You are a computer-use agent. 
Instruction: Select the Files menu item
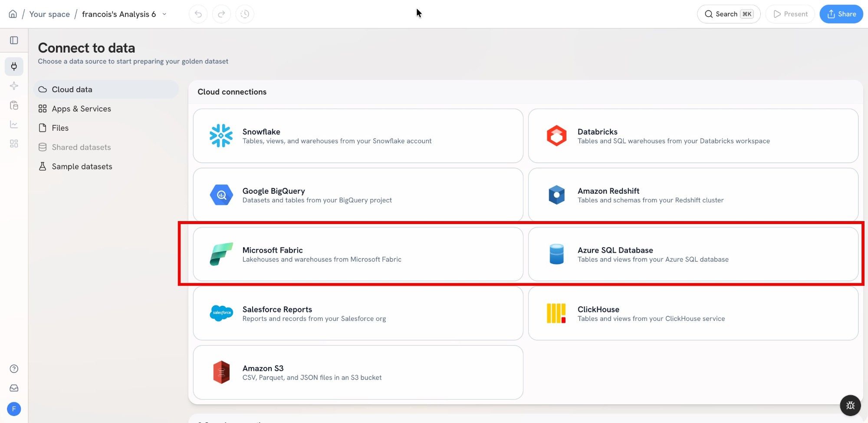coord(106,128)
